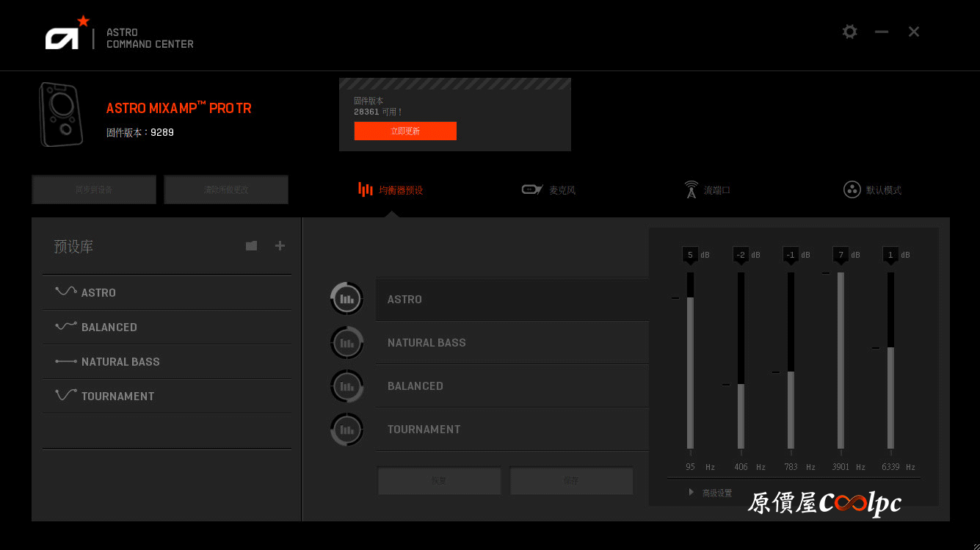Click the "28361 可用!" firmware notice text
Screen dimensions: 980x550
378,112
